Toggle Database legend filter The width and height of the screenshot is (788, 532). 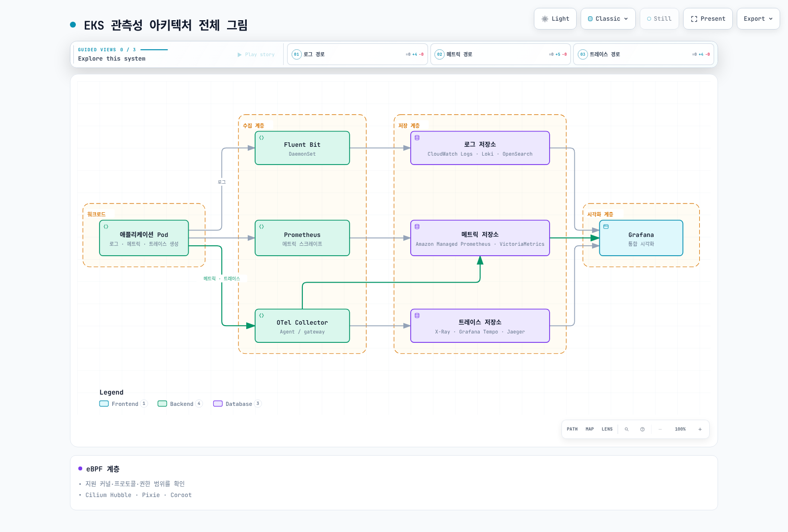(237, 403)
